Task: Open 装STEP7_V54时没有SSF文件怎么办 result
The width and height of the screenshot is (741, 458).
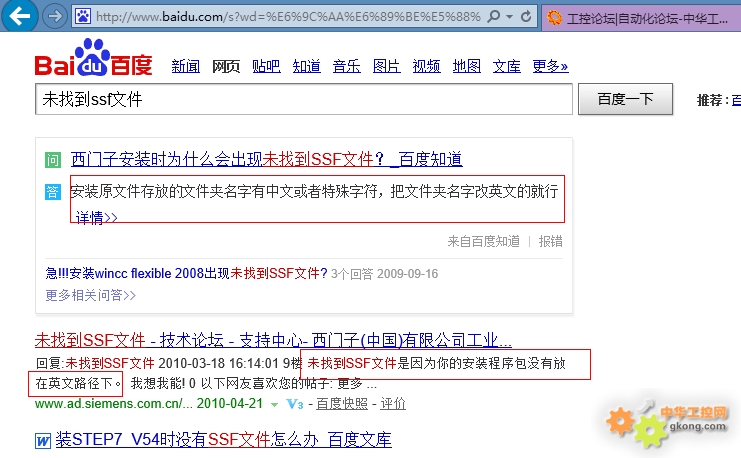Action: [224, 440]
